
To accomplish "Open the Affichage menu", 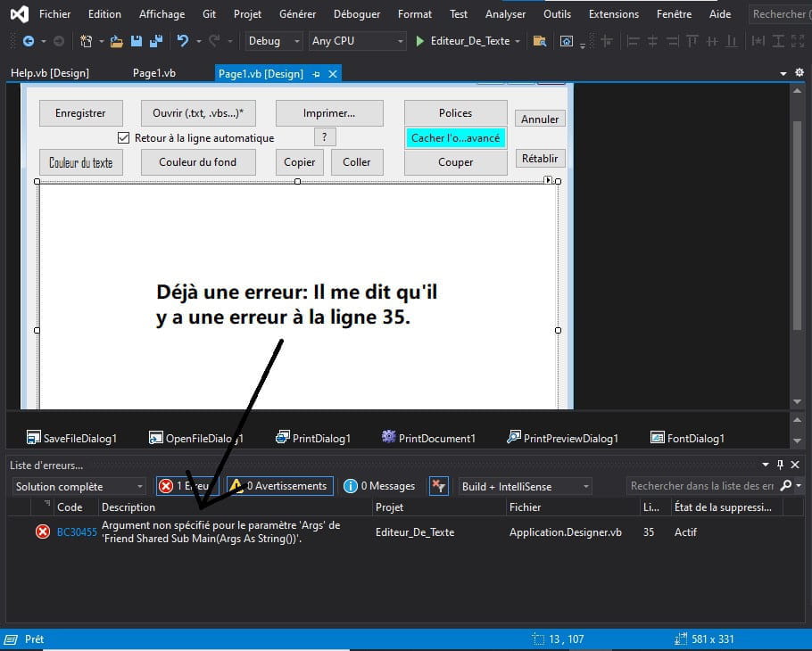I will [162, 14].
